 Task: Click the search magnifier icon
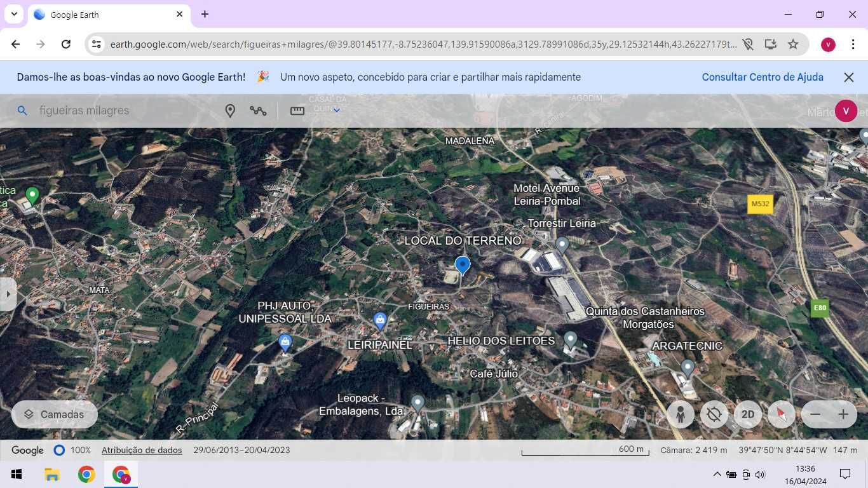[22, 111]
